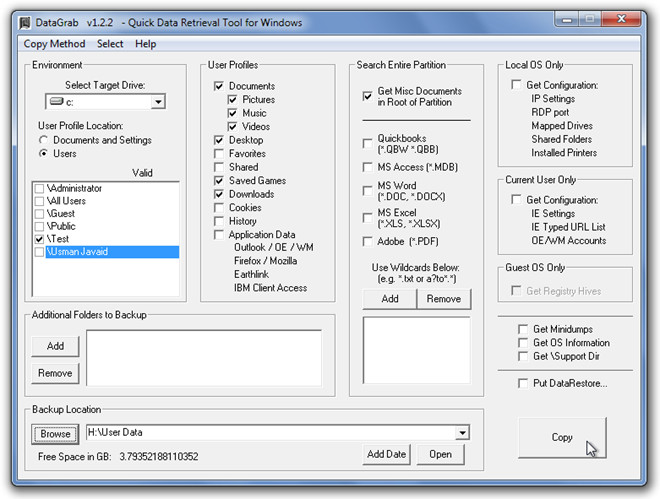Click Add under Additional Folders to Backup
660x499 pixels.
point(55,346)
